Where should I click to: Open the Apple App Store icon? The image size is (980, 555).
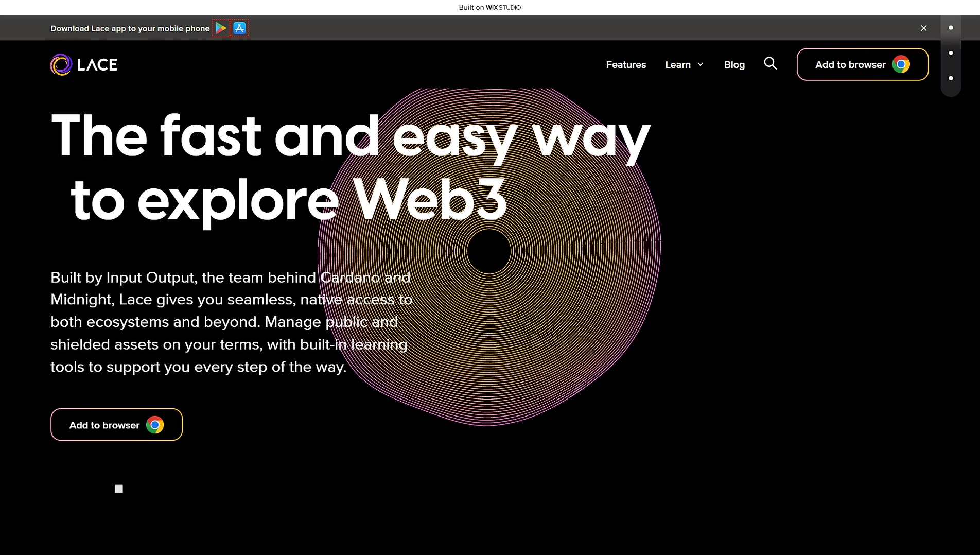239,28
